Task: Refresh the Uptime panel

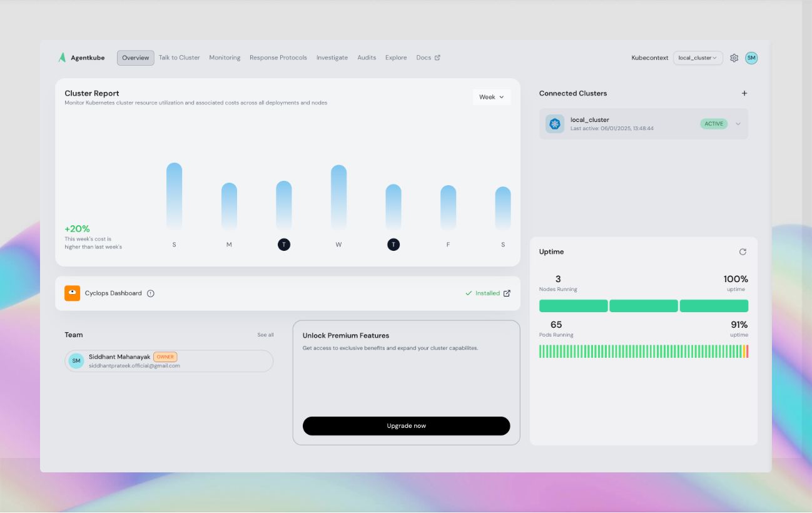Action: pos(743,251)
